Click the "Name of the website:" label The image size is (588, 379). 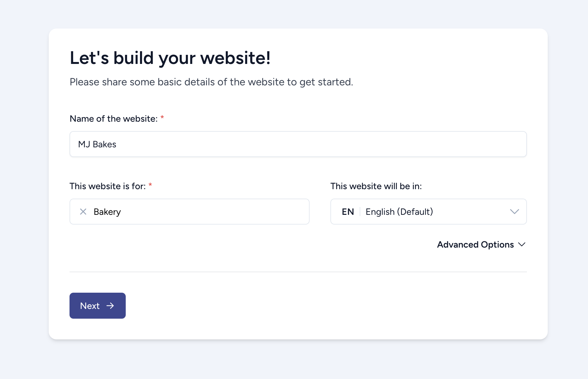[113, 119]
